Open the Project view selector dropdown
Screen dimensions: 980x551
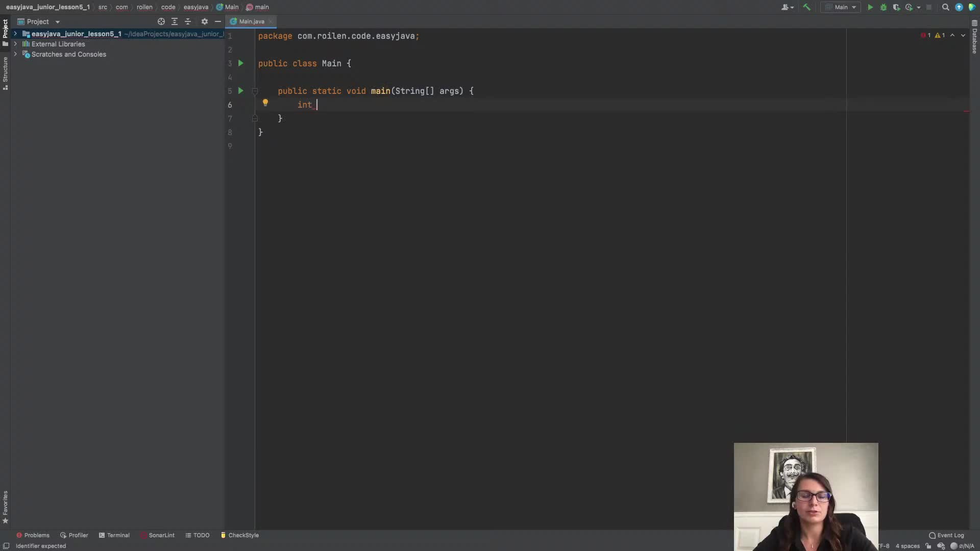[39, 21]
